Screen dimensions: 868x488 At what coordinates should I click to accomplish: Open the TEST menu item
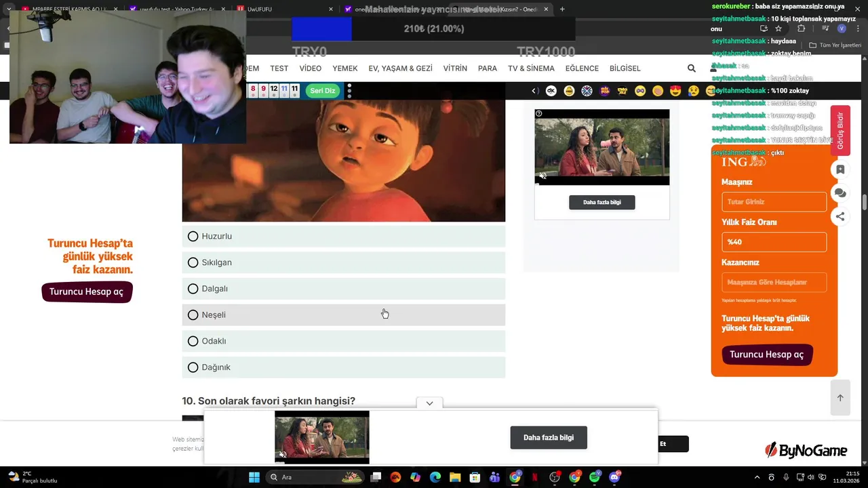279,68
